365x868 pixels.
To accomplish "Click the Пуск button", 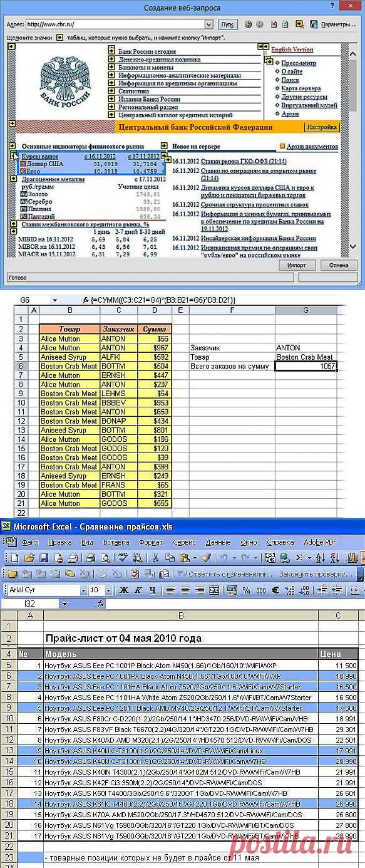I will [227, 24].
